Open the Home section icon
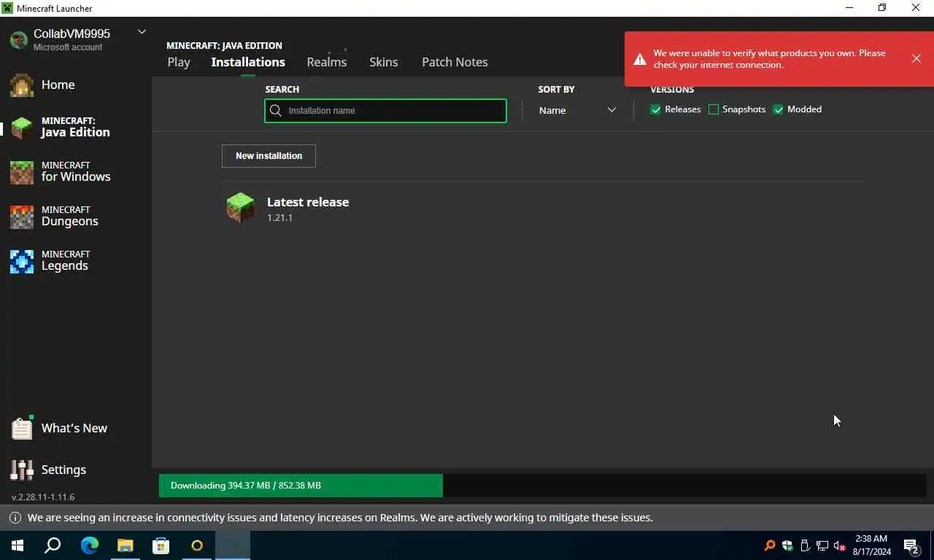This screenshot has width=934, height=560. 21,85
